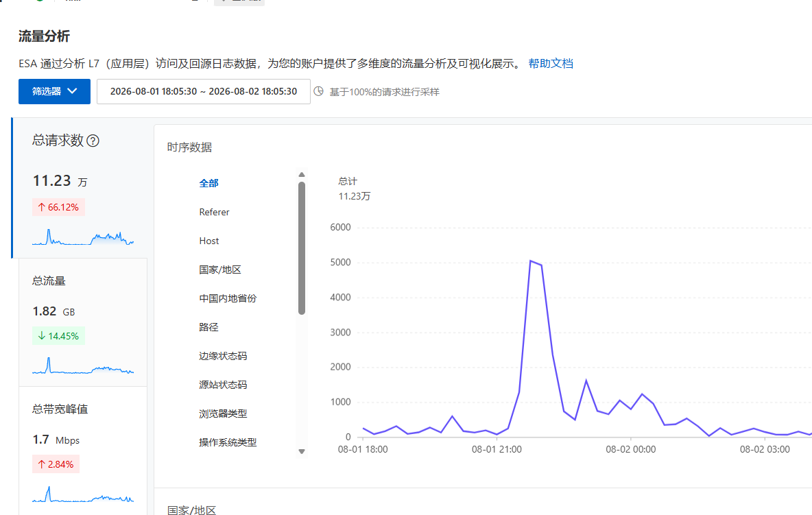Select the 中国内地省份 dimension
Screen dimensions: 812x515
click(228, 299)
